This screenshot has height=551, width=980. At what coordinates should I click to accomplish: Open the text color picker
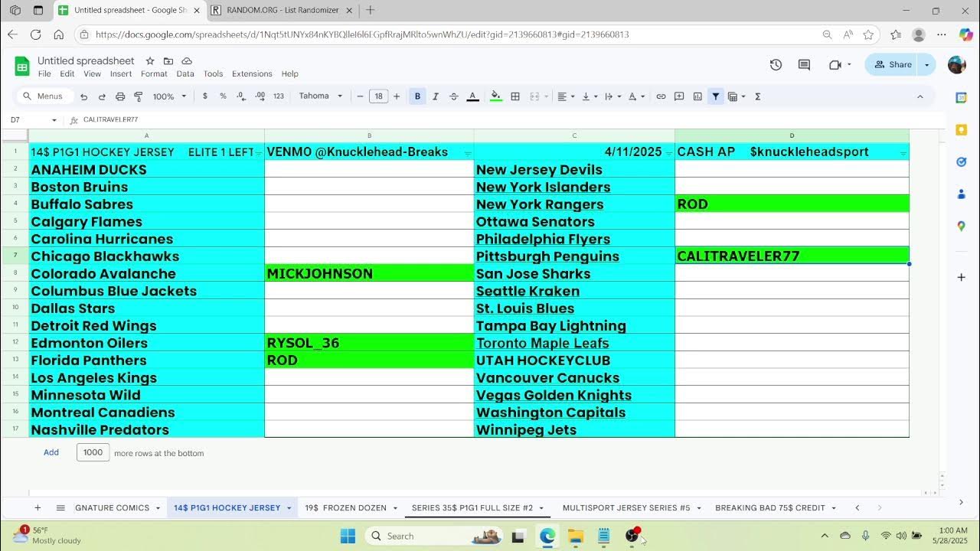pyautogui.click(x=472, y=96)
